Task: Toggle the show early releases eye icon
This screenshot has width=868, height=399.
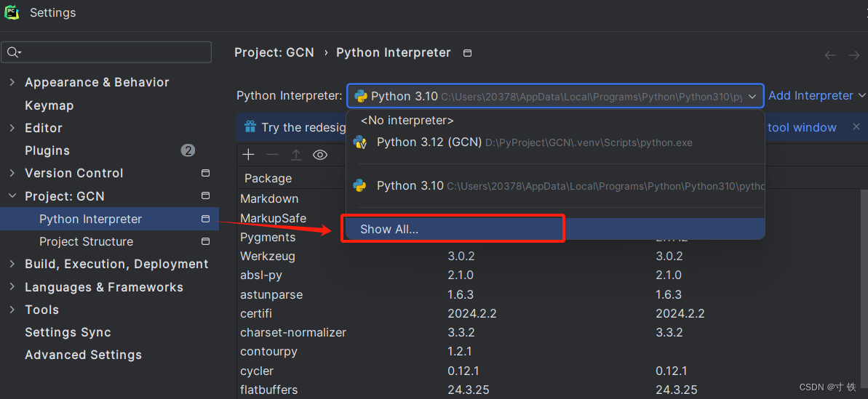Action: pyautogui.click(x=320, y=155)
